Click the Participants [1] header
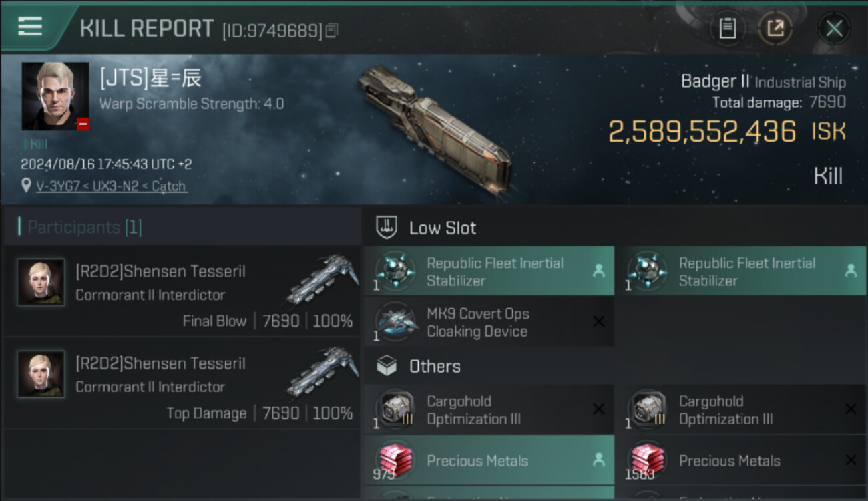Screen dimensions: 868x501 pyautogui.click(x=84, y=227)
